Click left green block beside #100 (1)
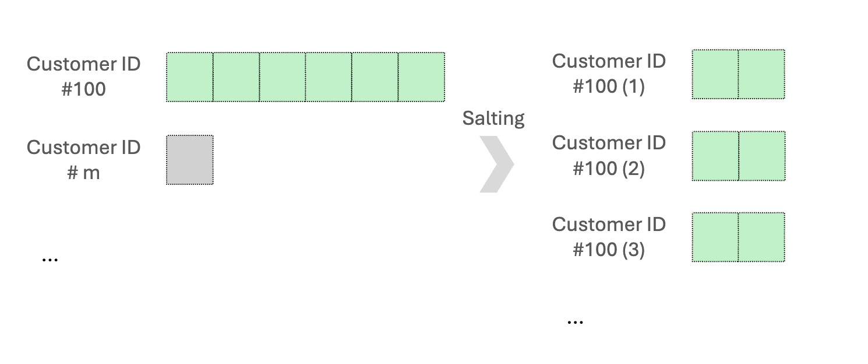This screenshot has width=868, height=364. click(715, 74)
